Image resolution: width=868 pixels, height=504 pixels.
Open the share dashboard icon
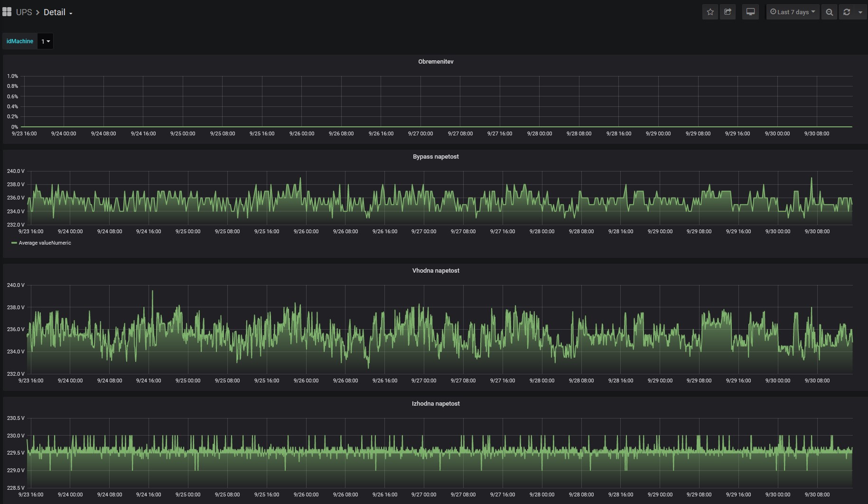coord(728,12)
